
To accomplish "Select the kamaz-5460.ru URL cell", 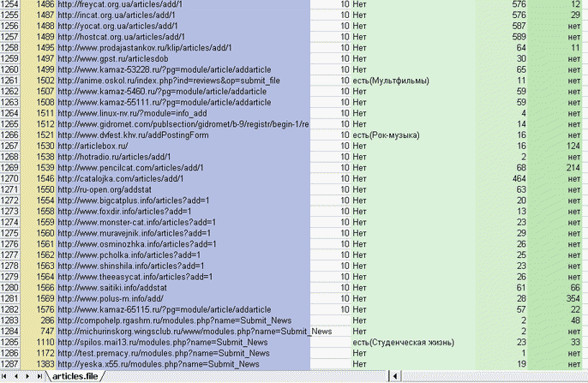I will click(x=183, y=92).
